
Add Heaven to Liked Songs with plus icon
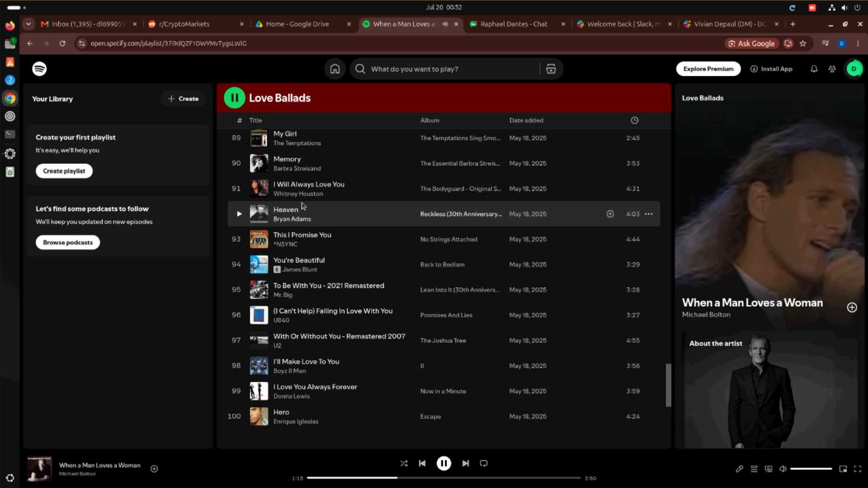[x=610, y=214]
